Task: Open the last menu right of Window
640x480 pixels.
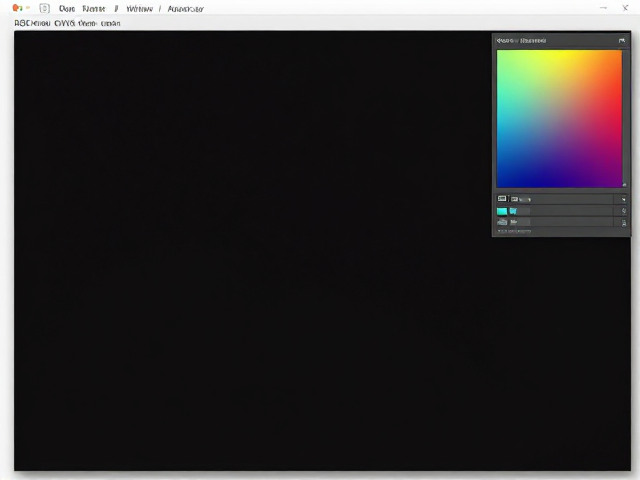Action: pyautogui.click(x=185, y=9)
